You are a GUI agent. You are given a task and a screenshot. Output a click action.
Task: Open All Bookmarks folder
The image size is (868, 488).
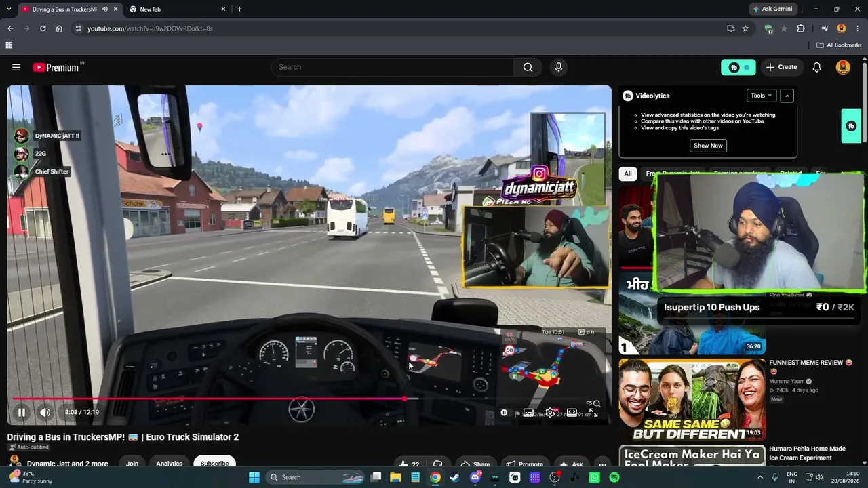tap(839, 45)
